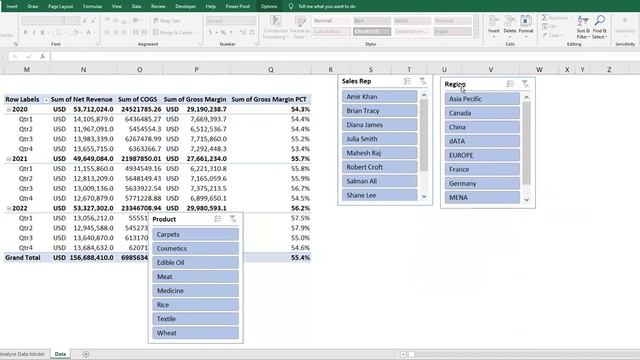Click the percent style icon
Screen dimensions: 640x360
(x=223, y=32)
